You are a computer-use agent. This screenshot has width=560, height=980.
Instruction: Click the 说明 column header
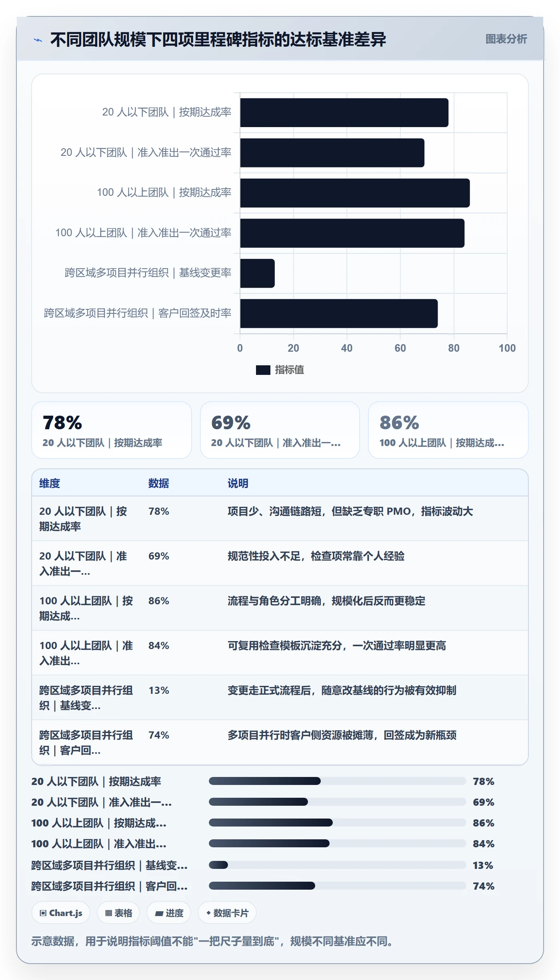[238, 483]
